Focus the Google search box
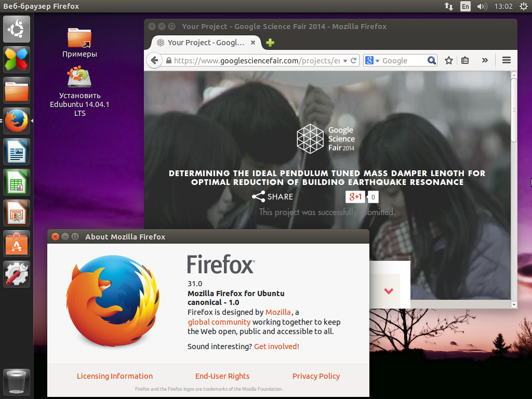Image resolution: width=532 pixels, height=399 pixels. coord(404,61)
